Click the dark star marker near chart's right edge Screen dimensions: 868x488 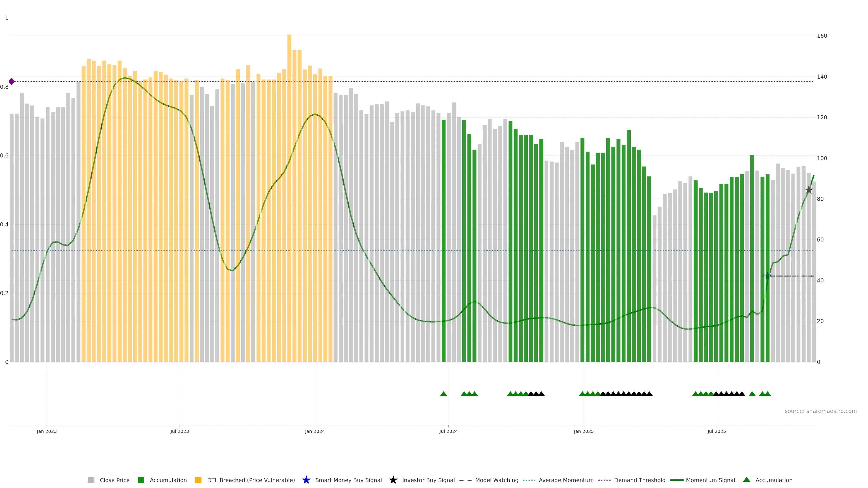(809, 190)
